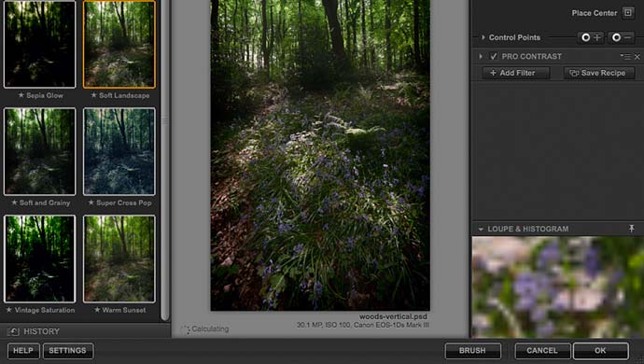Click the main forest preview image
Viewport: 644px width, 364px height.
(320, 155)
